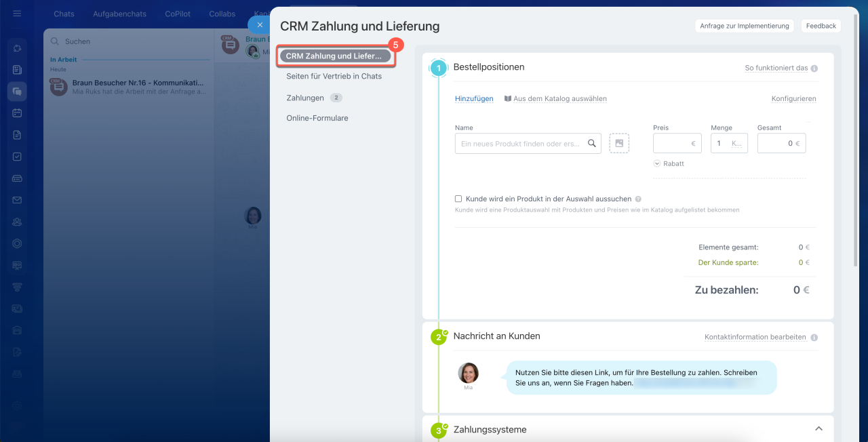Viewport: 868px width, 442px height.
Task: Select 'CRM Zahlung und Liefer...' in the left menu
Action: [x=335, y=56]
